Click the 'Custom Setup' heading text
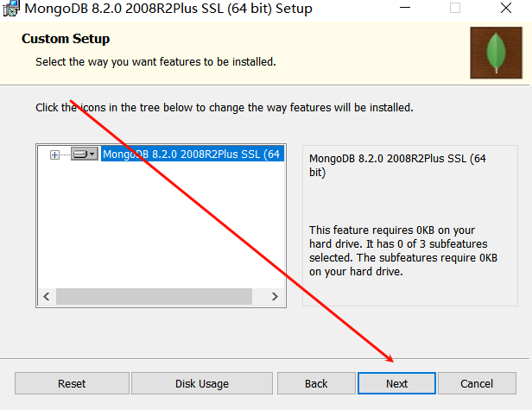This screenshot has width=532, height=410. [x=66, y=39]
